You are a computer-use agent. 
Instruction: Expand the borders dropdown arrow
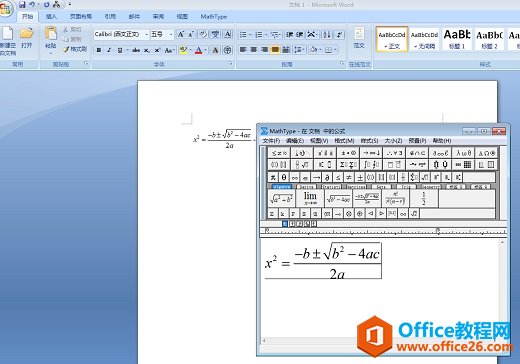335,50
